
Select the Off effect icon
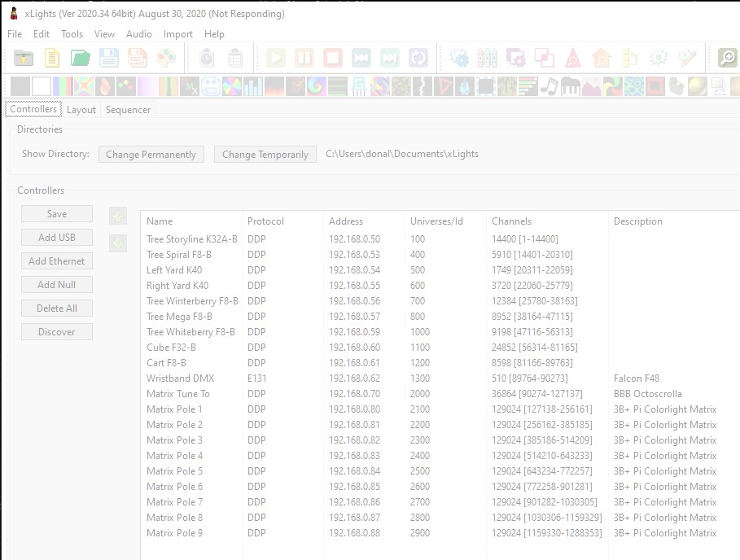[x=20, y=86]
